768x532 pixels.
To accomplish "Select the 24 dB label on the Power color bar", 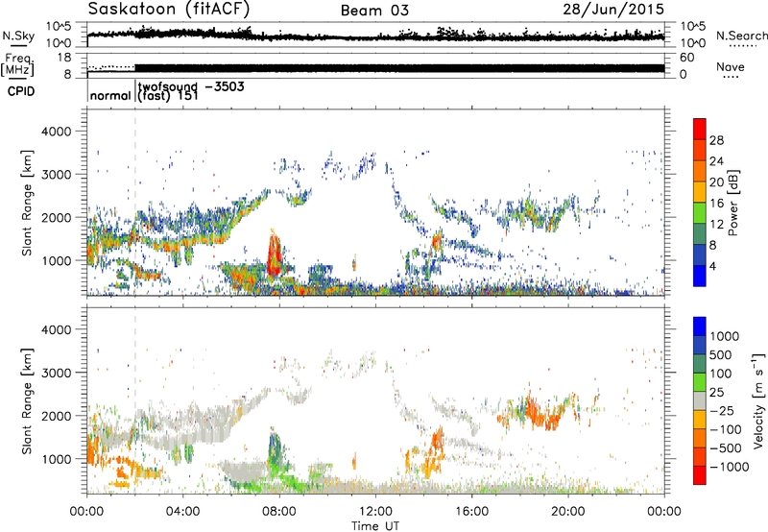I will [x=716, y=161].
